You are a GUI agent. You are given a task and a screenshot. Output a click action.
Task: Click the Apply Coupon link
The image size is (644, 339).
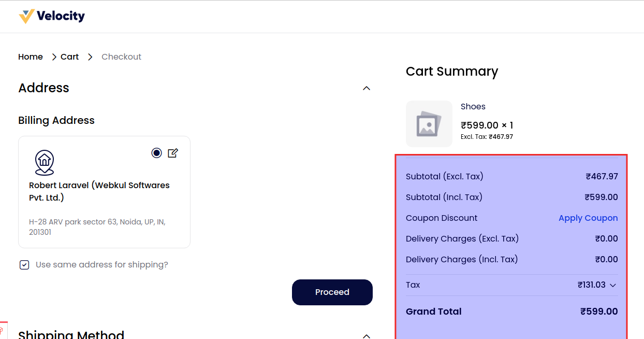point(588,218)
